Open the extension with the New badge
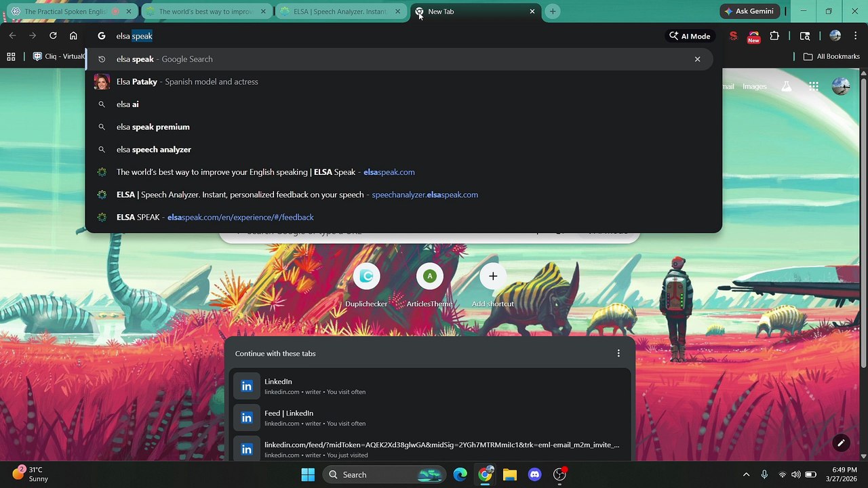The height and width of the screenshot is (488, 868). (753, 37)
